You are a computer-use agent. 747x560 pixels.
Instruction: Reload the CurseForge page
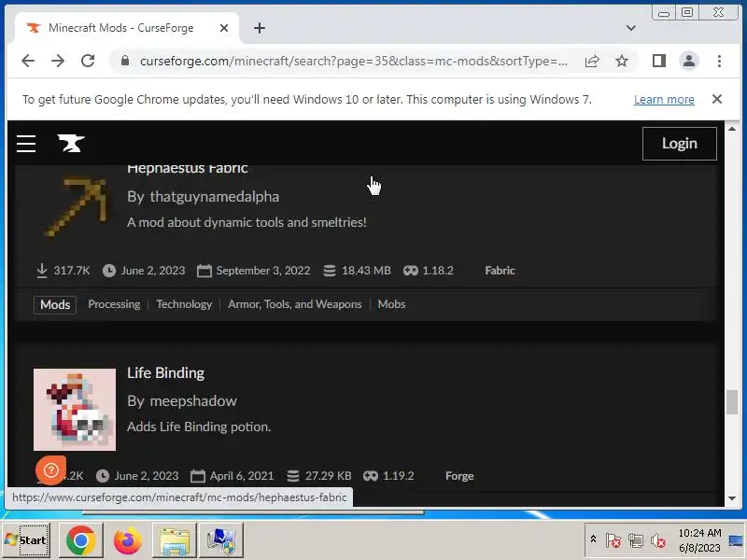[x=88, y=61]
